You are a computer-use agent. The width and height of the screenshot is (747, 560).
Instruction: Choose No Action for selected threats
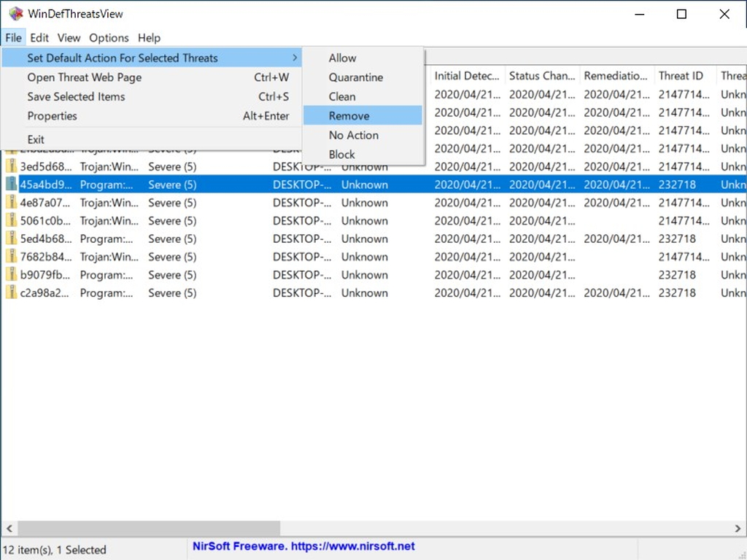click(x=353, y=135)
